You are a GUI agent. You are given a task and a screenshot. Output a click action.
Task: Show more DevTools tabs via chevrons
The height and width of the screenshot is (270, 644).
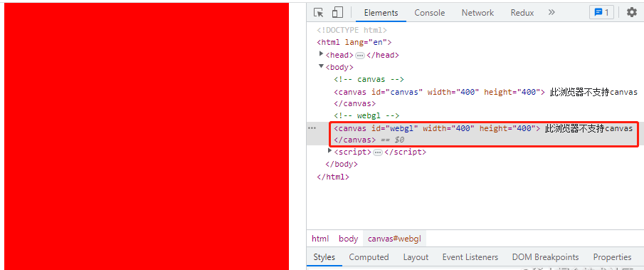[x=551, y=12]
